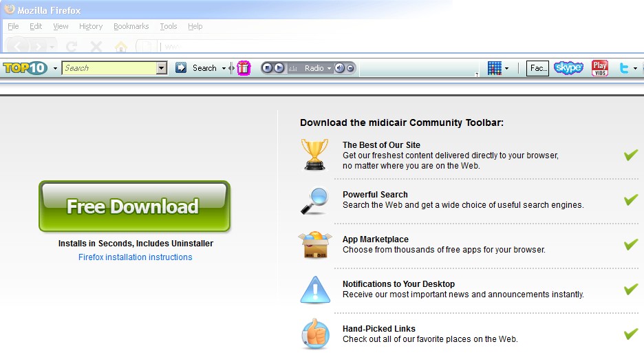Image resolution: width=644 pixels, height=353 pixels.
Task: Go back with the browser Back button
Action: pos(18,46)
